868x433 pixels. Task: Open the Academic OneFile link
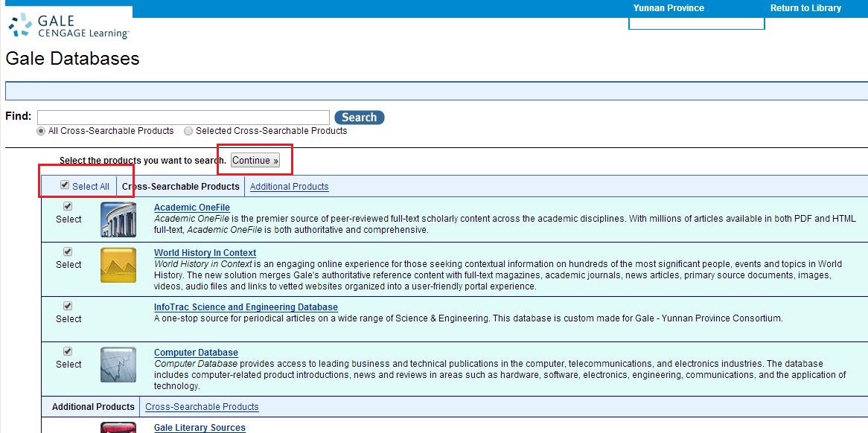click(191, 208)
